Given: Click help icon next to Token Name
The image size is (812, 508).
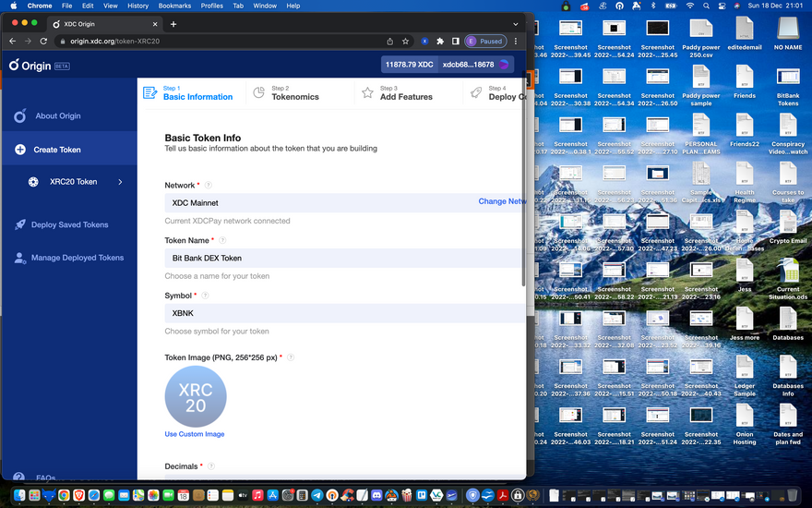Looking at the screenshot, I should (x=222, y=240).
